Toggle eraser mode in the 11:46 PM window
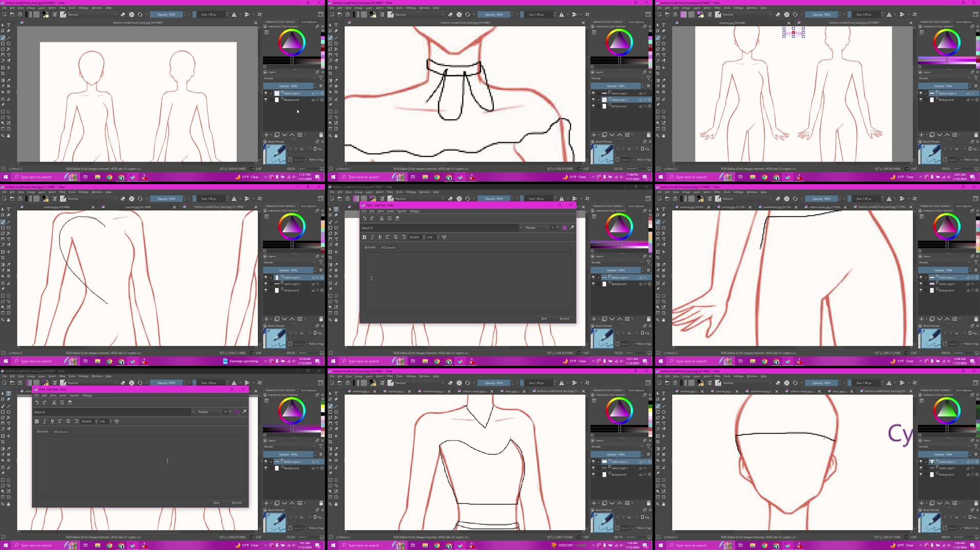Screen dimensions: 980x550 point(450,14)
